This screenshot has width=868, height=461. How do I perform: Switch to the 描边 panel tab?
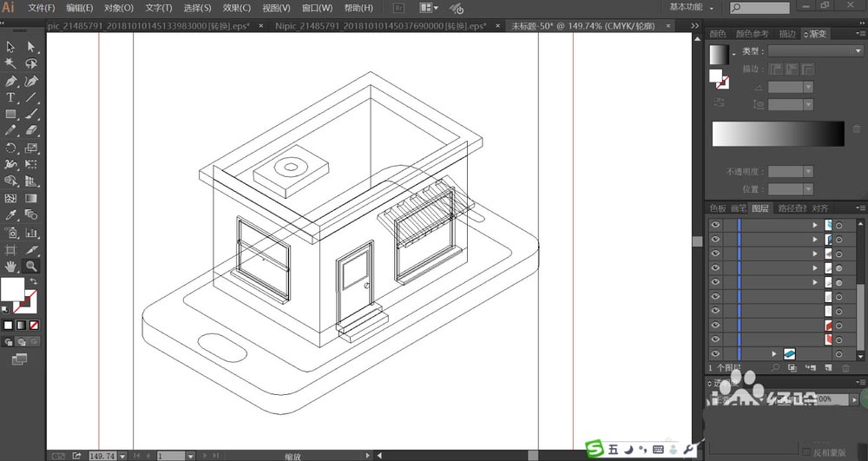tap(787, 34)
